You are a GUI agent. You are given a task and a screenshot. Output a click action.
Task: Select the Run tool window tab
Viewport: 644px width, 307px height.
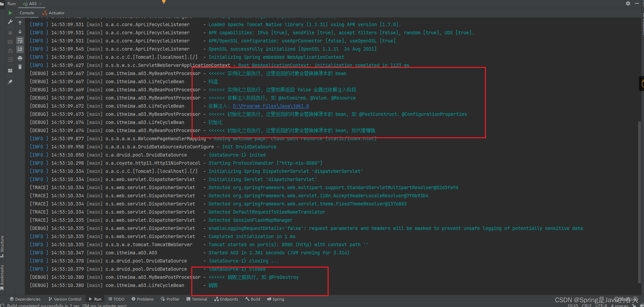point(95,299)
